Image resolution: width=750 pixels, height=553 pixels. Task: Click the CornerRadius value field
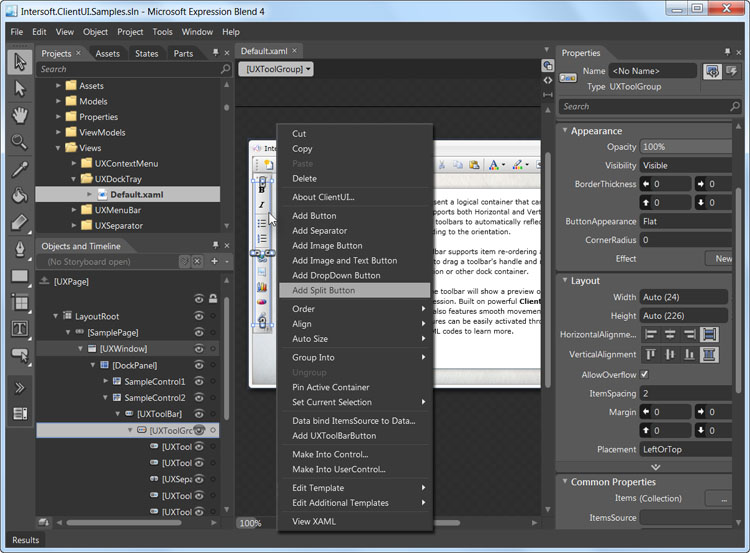click(686, 240)
